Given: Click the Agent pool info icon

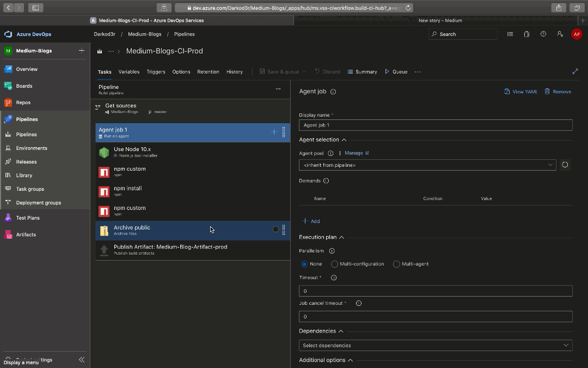Looking at the screenshot, I should pos(330,153).
